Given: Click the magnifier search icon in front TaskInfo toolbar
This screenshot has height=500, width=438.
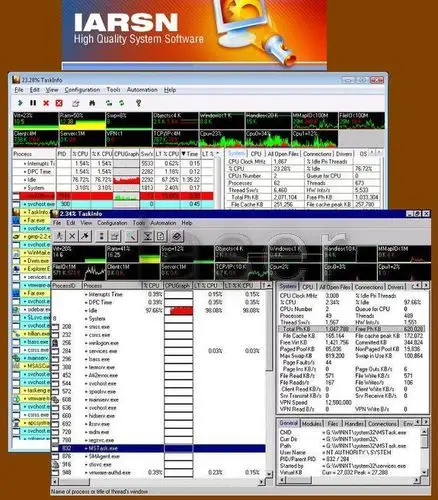Looking at the screenshot, I should pyautogui.click(x=131, y=236).
